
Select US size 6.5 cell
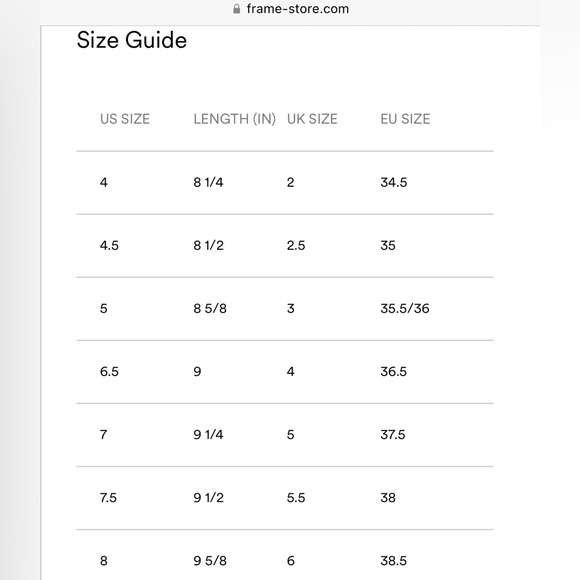tap(109, 372)
